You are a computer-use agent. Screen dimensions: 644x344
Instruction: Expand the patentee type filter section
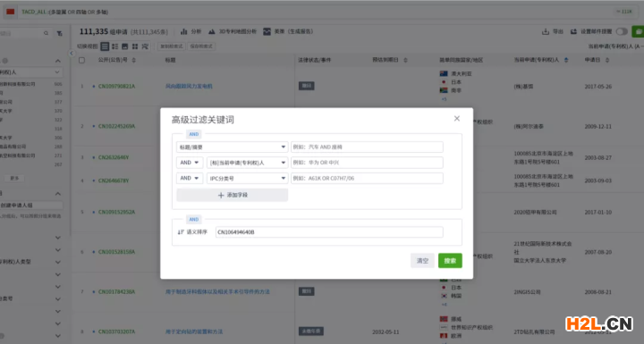pos(58,262)
